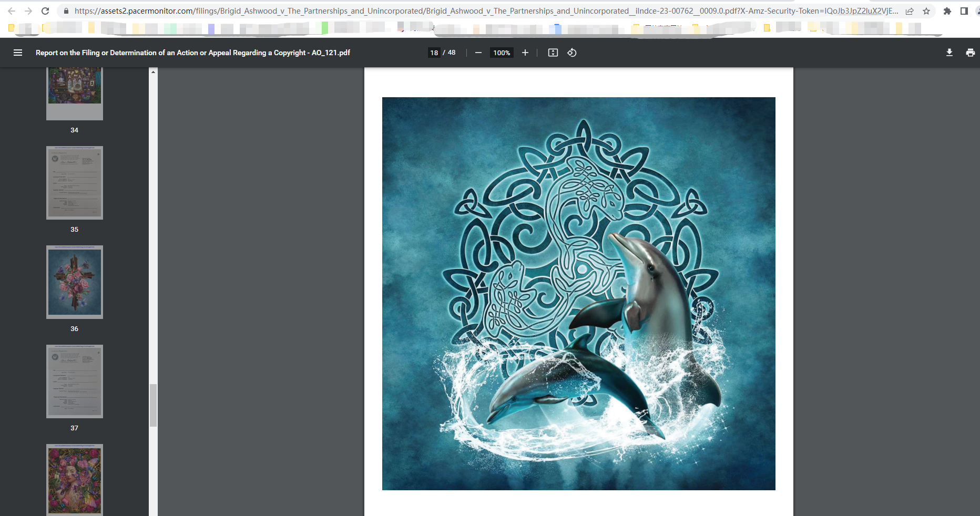Screen dimensions: 980x516
Task: Open page 37 thumbnail
Action: (x=75, y=381)
